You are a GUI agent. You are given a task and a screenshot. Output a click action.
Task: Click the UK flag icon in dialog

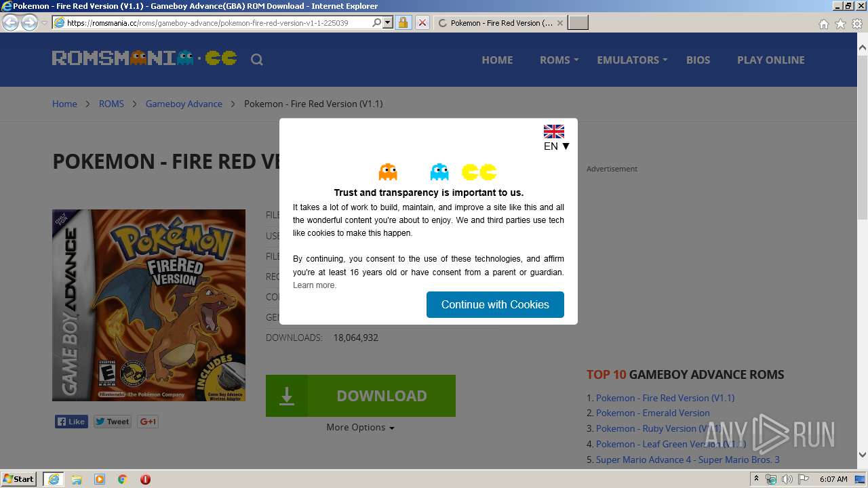pyautogui.click(x=554, y=131)
